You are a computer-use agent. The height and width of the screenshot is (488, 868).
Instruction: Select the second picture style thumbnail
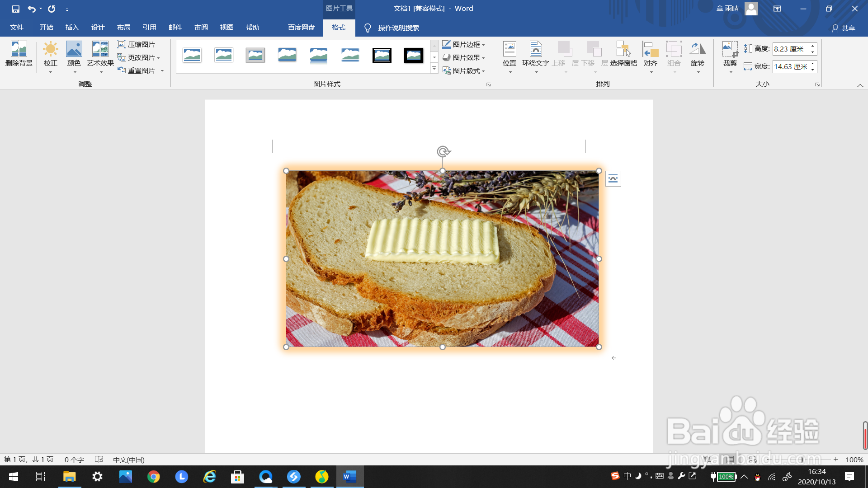tap(224, 55)
